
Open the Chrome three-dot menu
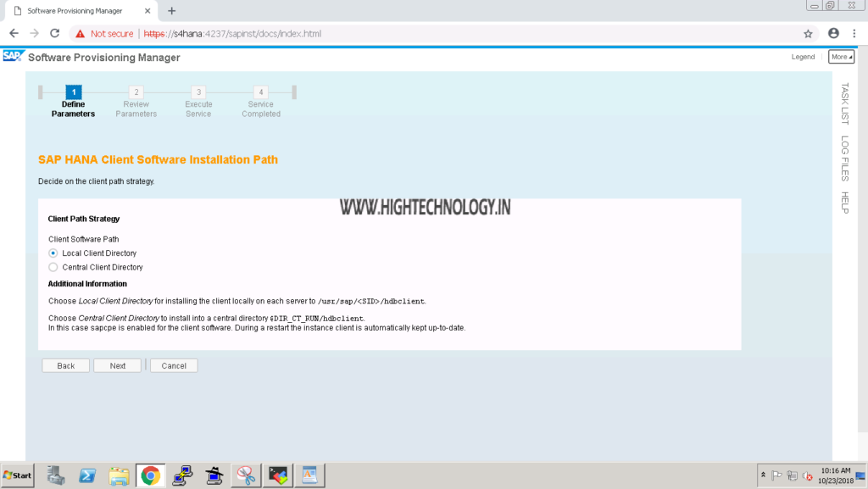click(x=854, y=34)
